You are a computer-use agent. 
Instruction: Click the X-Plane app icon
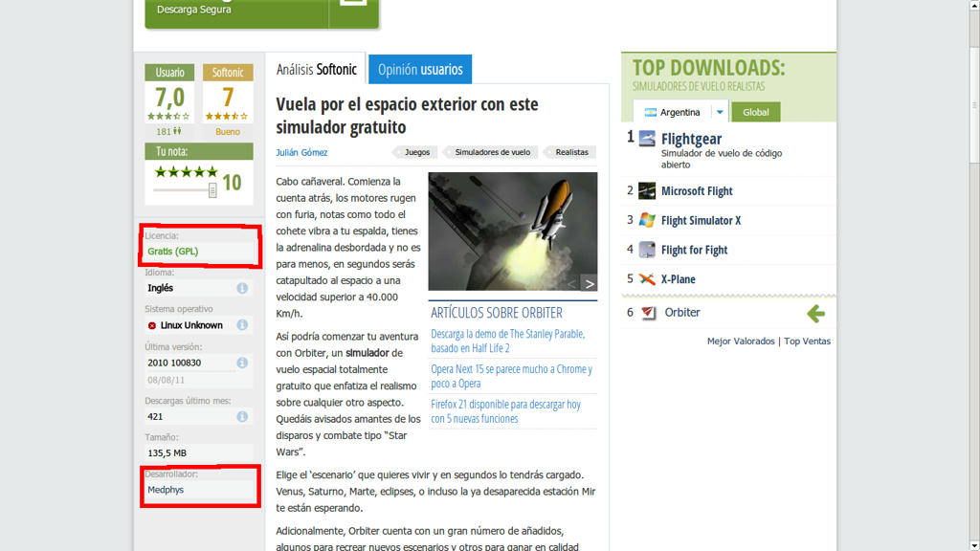pos(647,278)
